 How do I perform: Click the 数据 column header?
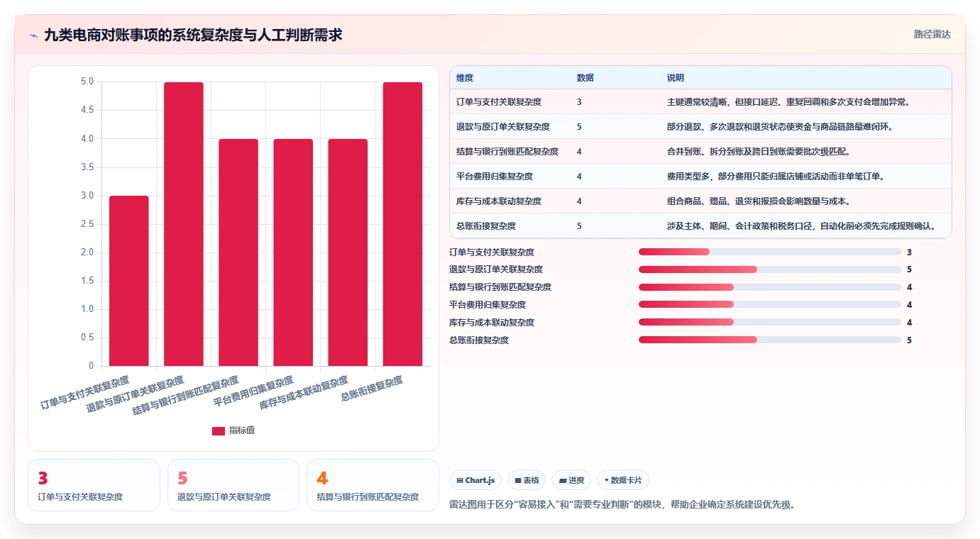[585, 77]
